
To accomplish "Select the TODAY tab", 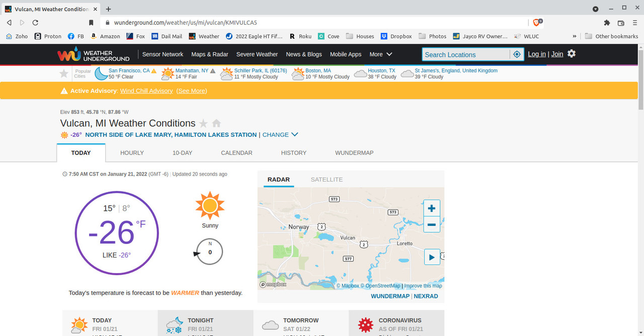I will click(81, 153).
